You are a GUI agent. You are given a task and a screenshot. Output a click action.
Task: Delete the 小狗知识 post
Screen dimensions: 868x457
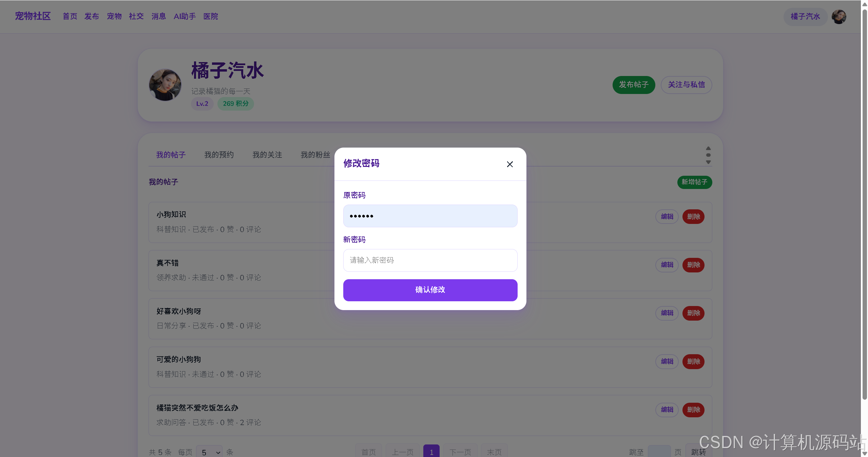pos(693,216)
